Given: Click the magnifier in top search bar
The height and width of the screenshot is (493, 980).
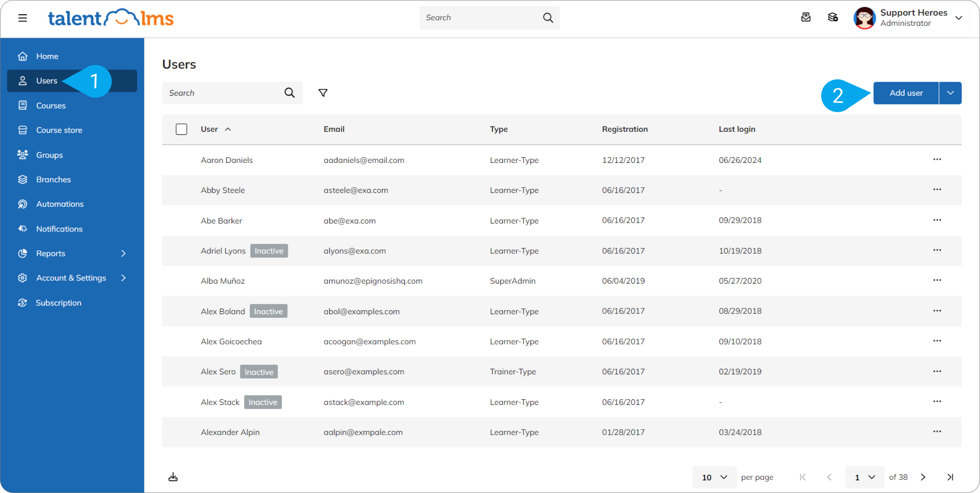Looking at the screenshot, I should pos(548,17).
